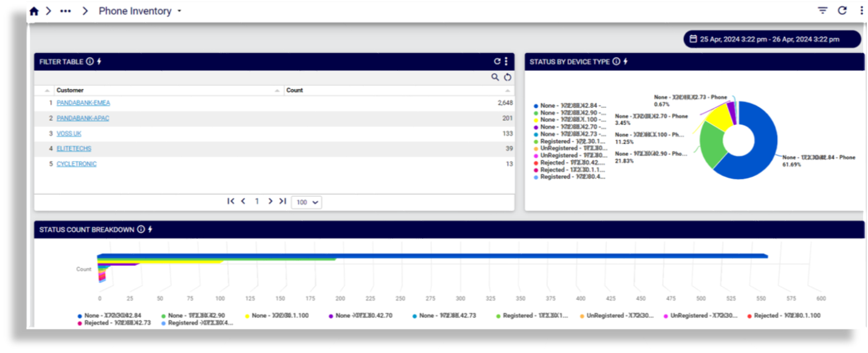The height and width of the screenshot is (353, 868).
Task: Show Status Count Breakdown info icon
Action: tap(141, 229)
